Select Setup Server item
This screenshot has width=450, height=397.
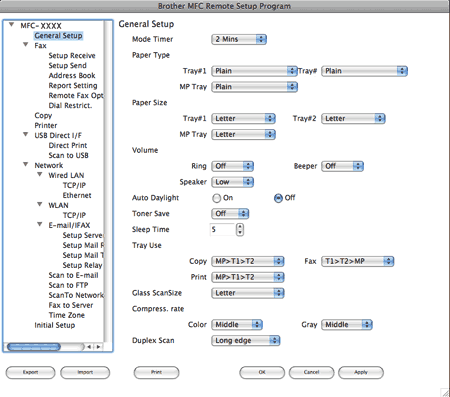83,235
